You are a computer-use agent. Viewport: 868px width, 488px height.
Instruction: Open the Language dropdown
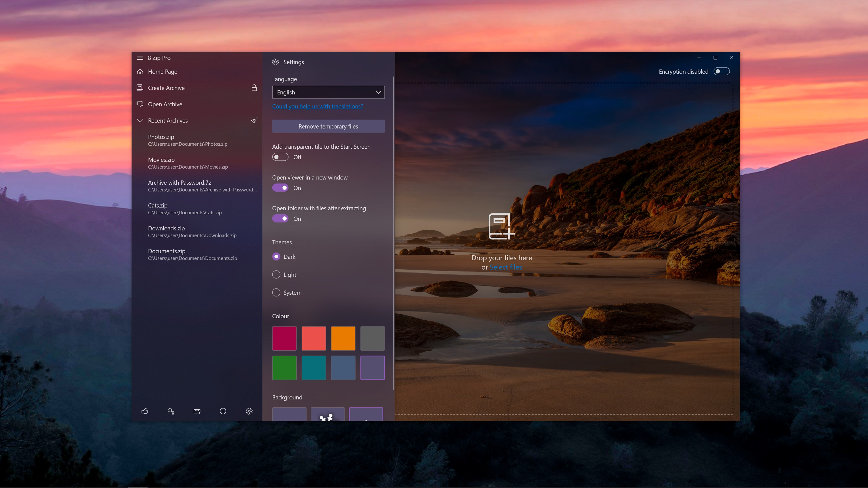coord(328,92)
